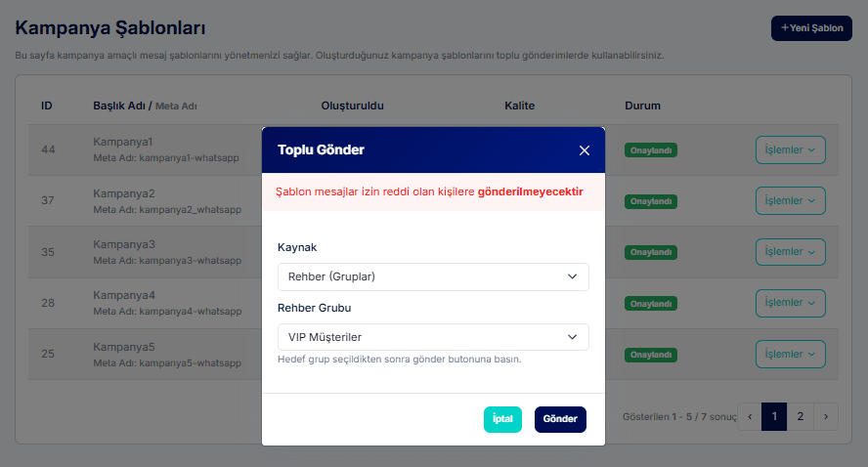Click the previous page arrow
Viewport: 868px width, 467px height.
pyautogui.click(x=750, y=416)
